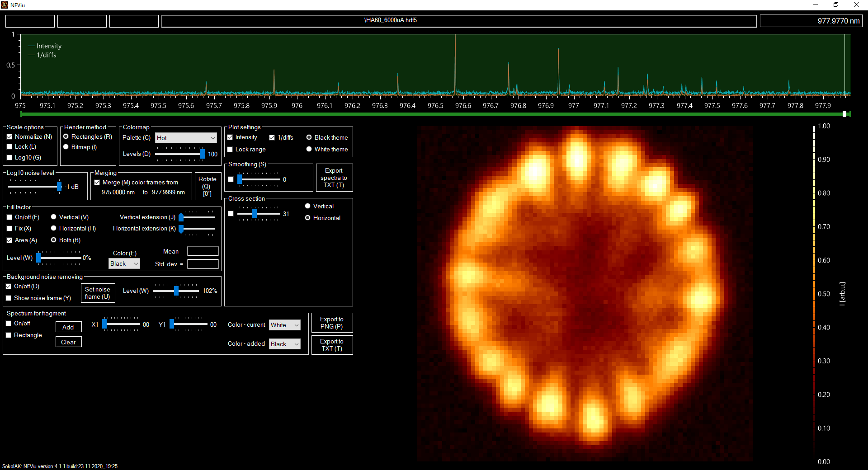Open Color - current White dropdown
868x470 pixels.
[284, 325]
